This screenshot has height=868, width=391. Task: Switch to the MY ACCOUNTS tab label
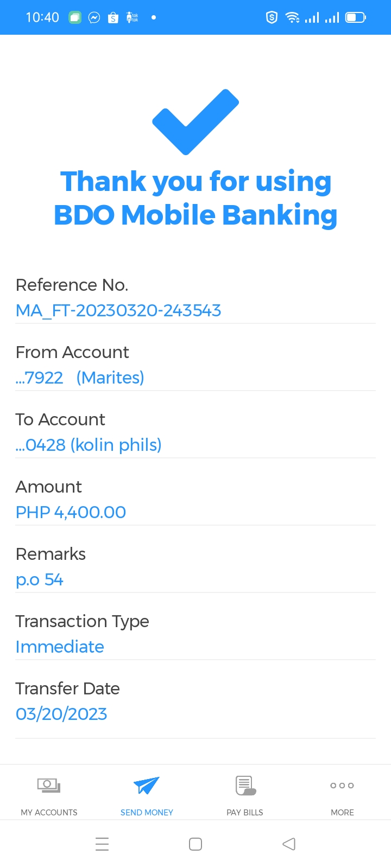(x=49, y=812)
